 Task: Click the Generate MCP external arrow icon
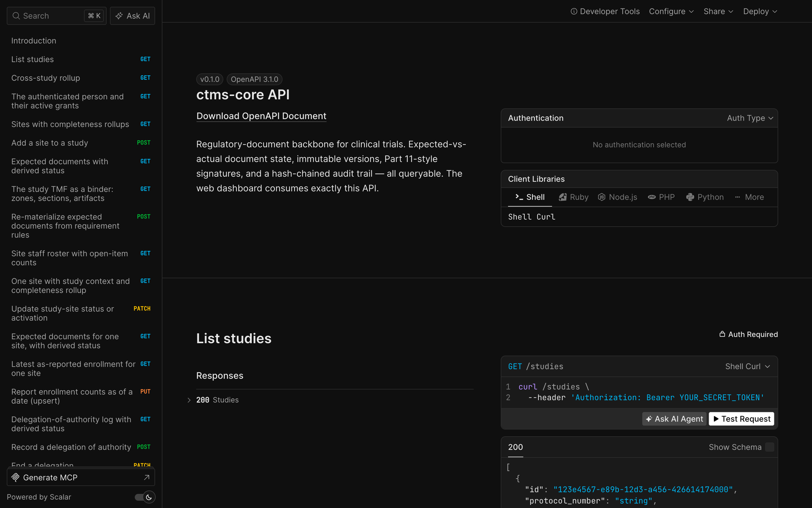point(147,478)
